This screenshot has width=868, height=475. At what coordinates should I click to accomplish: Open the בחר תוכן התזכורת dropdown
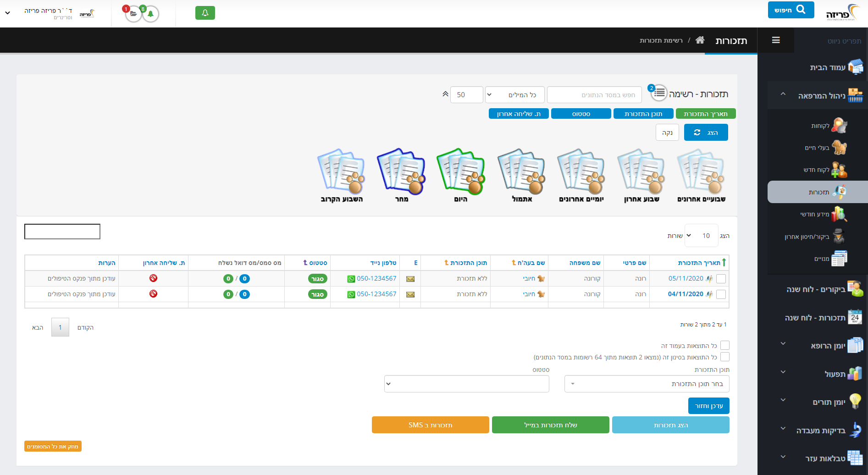tap(647, 384)
